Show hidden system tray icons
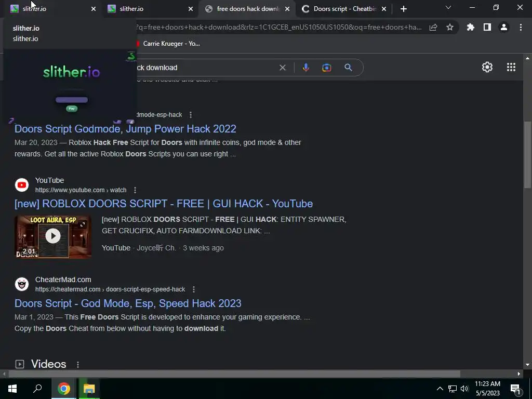 coord(440,389)
